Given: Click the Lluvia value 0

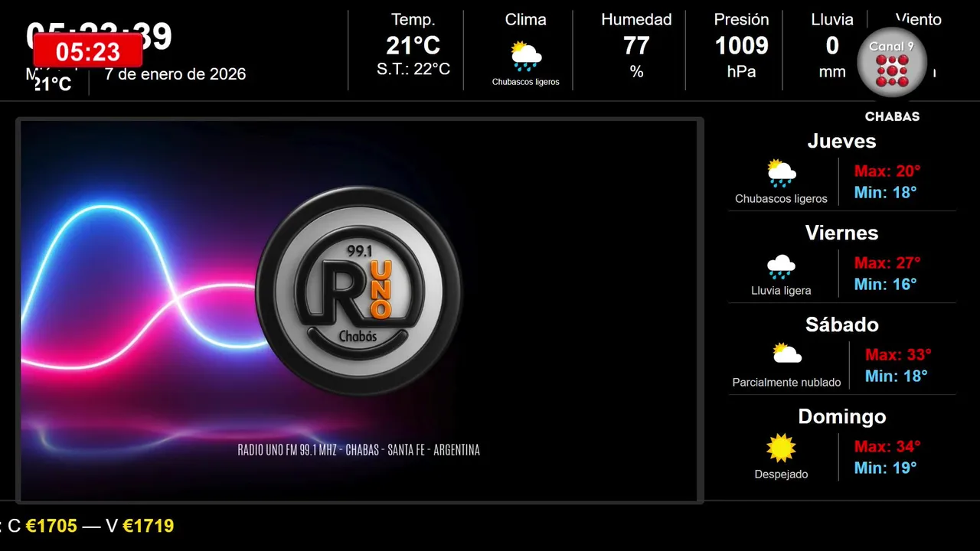Looking at the screenshot, I should 832,46.
